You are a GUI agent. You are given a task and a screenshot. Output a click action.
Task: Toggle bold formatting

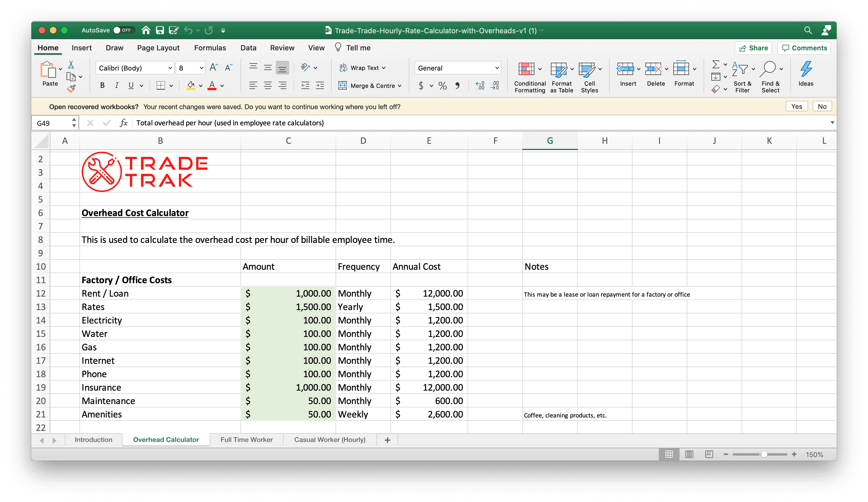point(102,85)
